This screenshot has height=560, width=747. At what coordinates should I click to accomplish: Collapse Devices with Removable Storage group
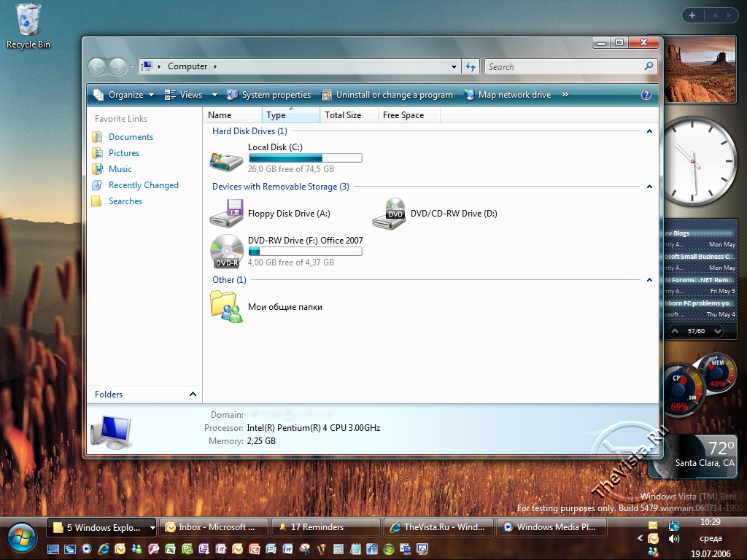(x=649, y=187)
